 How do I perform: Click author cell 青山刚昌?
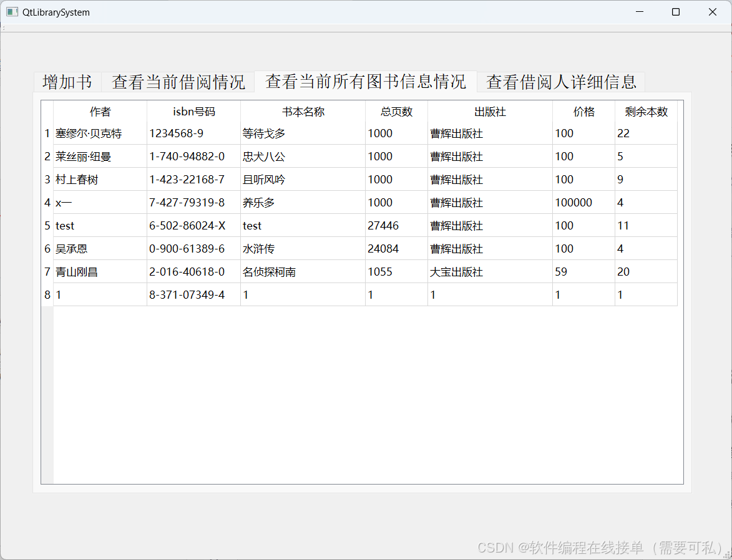click(100, 272)
